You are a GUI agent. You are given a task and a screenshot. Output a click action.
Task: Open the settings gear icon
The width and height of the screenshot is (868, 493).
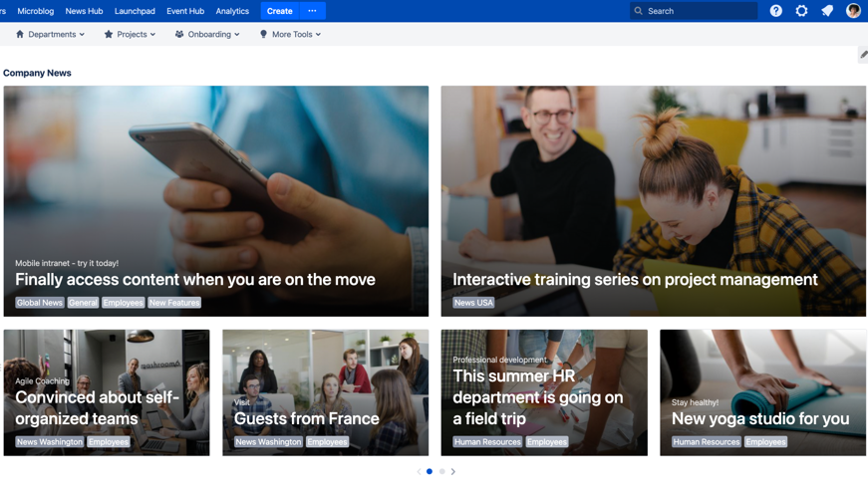click(x=801, y=11)
